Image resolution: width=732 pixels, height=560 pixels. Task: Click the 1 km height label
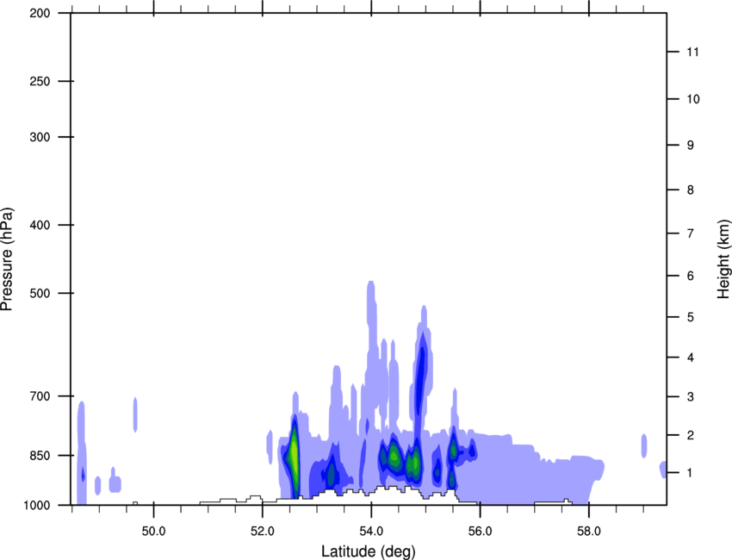click(x=690, y=473)
